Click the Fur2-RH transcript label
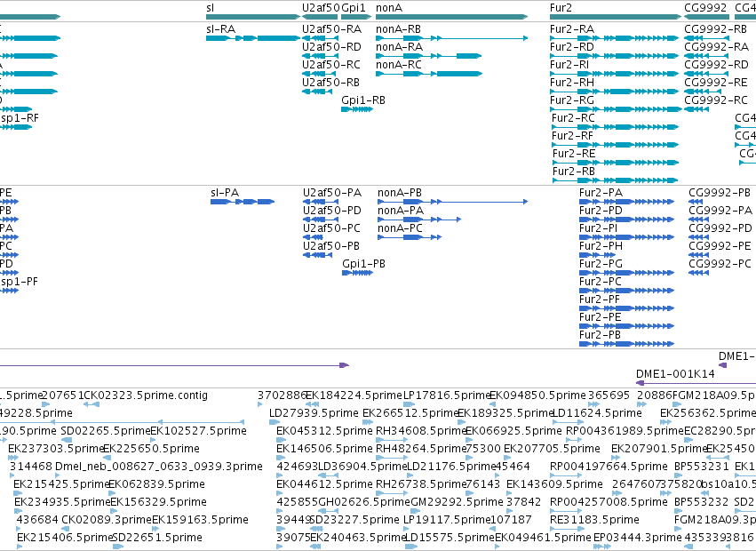 click(x=572, y=83)
